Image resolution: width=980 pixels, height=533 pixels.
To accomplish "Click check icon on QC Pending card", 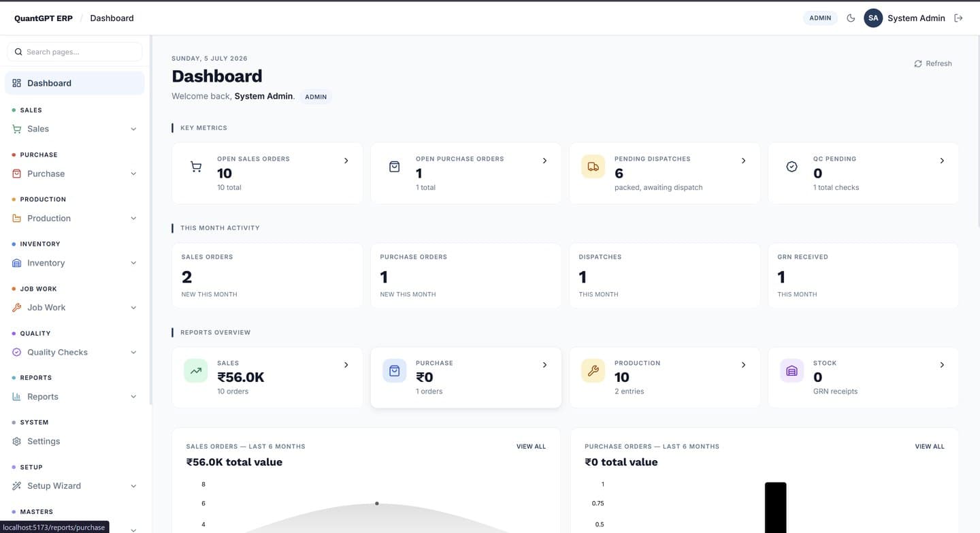I will (x=791, y=167).
